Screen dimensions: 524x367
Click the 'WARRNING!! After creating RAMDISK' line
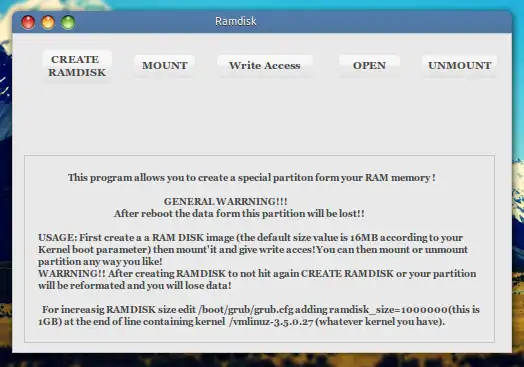point(257,273)
